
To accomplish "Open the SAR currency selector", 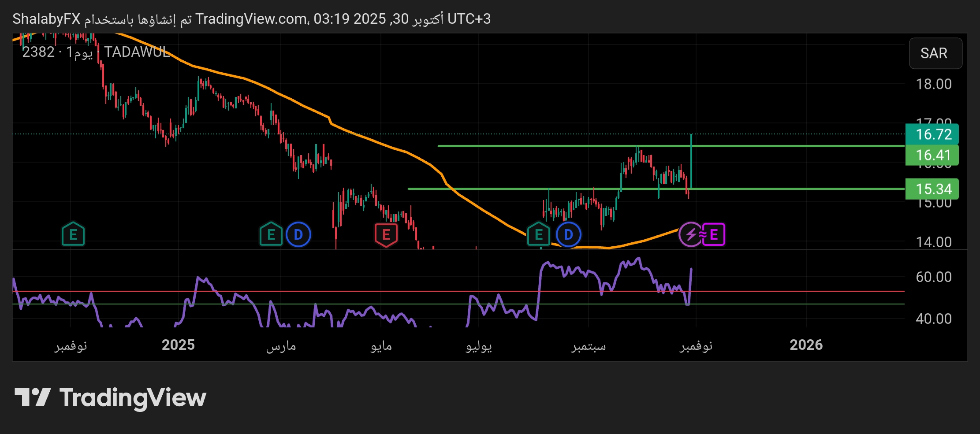I will pyautogui.click(x=935, y=53).
